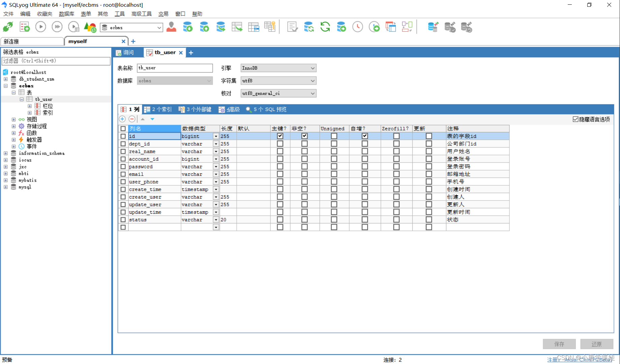Open data type dropdown for id row

point(216,136)
